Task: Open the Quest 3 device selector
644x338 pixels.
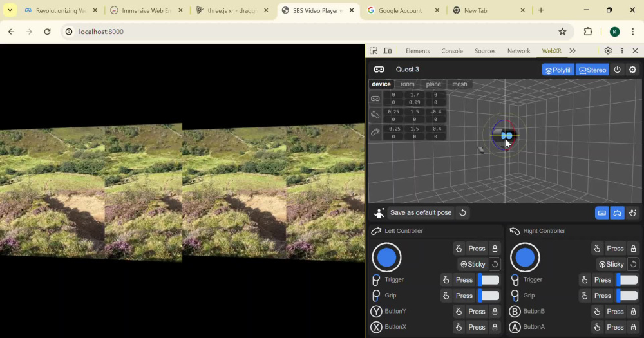Action: click(x=408, y=70)
